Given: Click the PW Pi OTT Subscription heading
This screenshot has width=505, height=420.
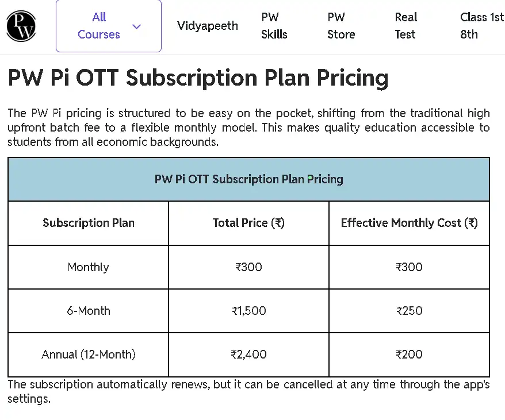Looking at the screenshot, I should [x=198, y=78].
